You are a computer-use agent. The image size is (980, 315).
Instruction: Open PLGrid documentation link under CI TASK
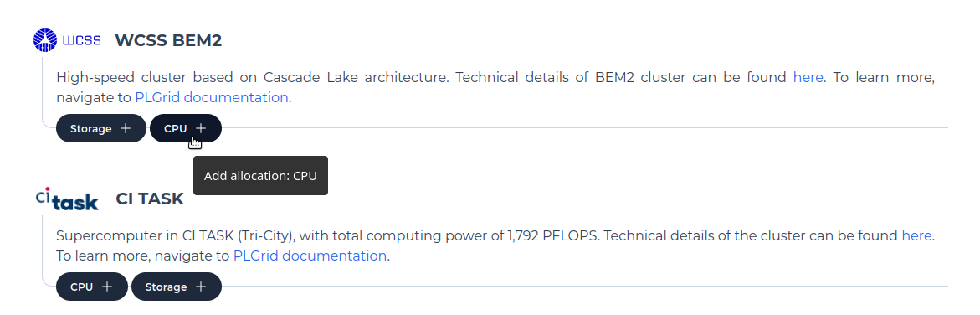tap(310, 256)
